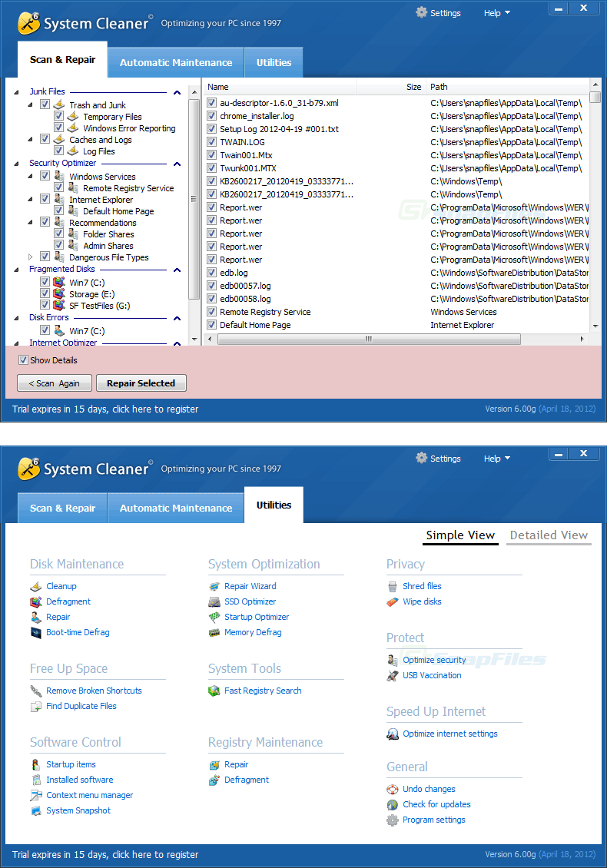Uncheck the Remote Registry Service tree checkbox

tap(58, 187)
